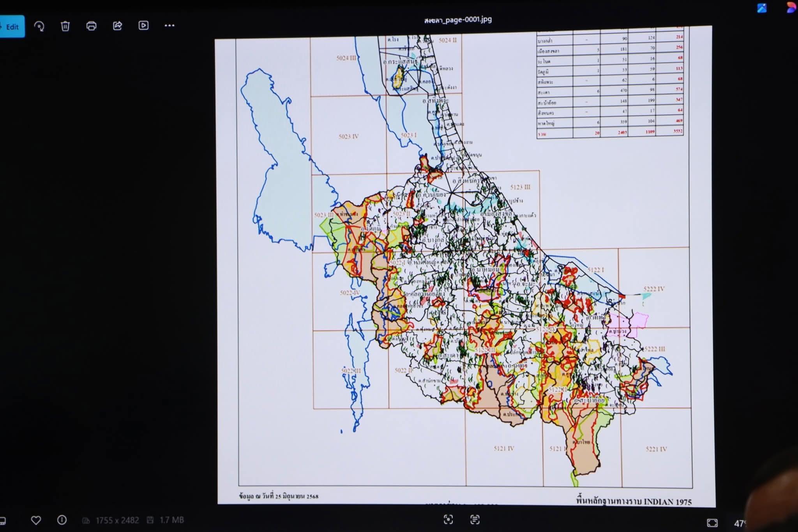Screen dimensions: 798x532
Task: Open the See more three-dot menu
Action: pos(169,26)
